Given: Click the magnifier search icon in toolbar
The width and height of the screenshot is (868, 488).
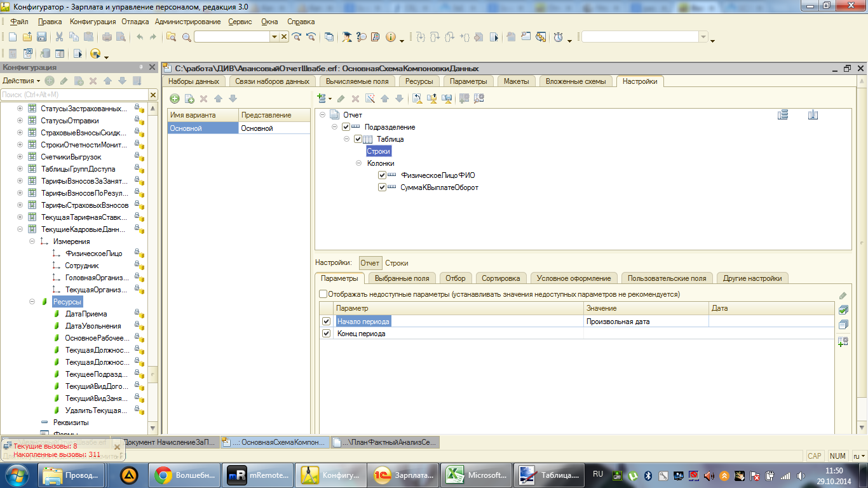Looking at the screenshot, I should [186, 37].
